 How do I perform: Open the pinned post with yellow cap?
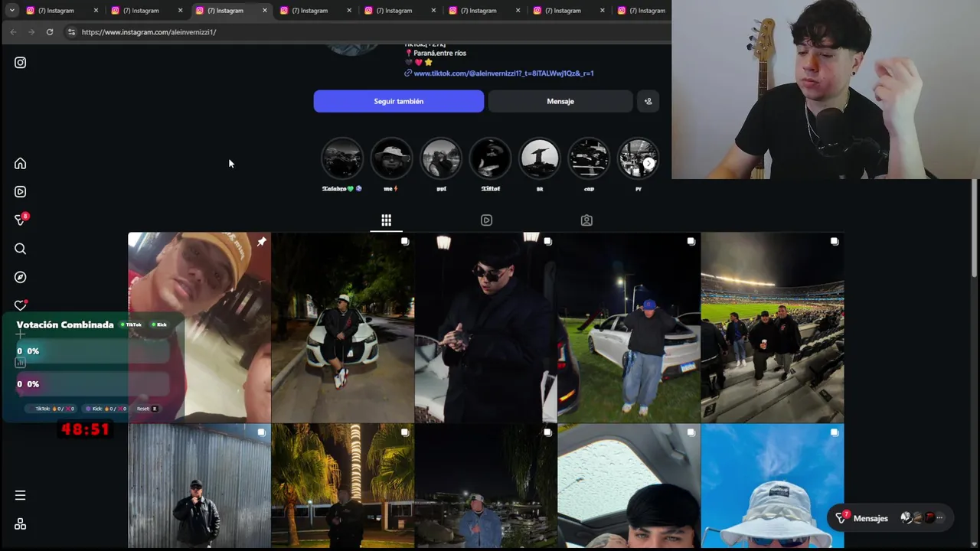tap(199, 328)
